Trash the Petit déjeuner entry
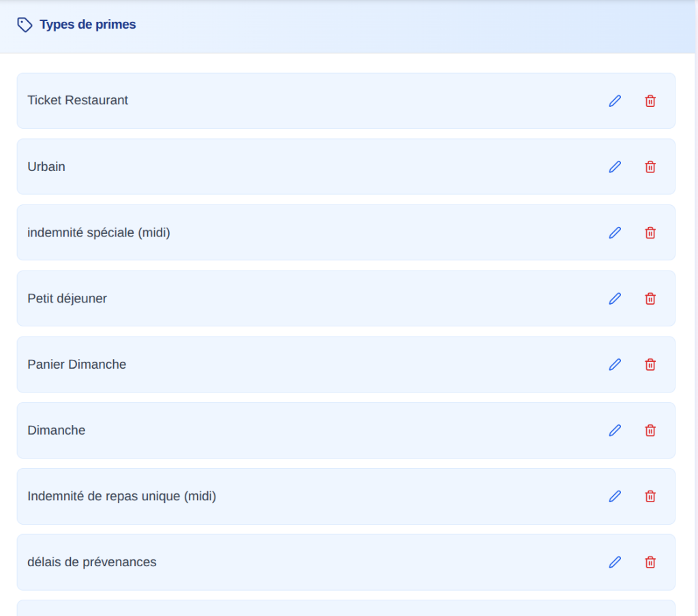The height and width of the screenshot is (616, 698). (x=650, y=298)
